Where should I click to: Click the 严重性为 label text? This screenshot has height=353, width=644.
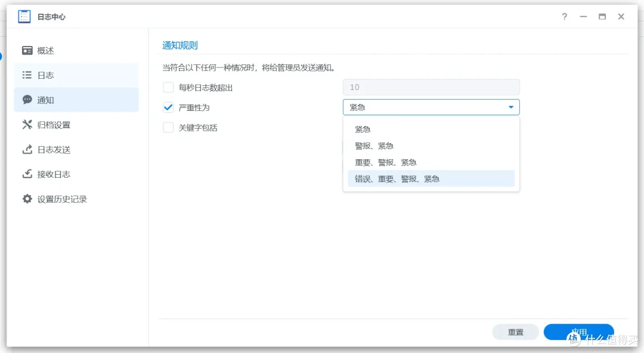click(194, 108)
